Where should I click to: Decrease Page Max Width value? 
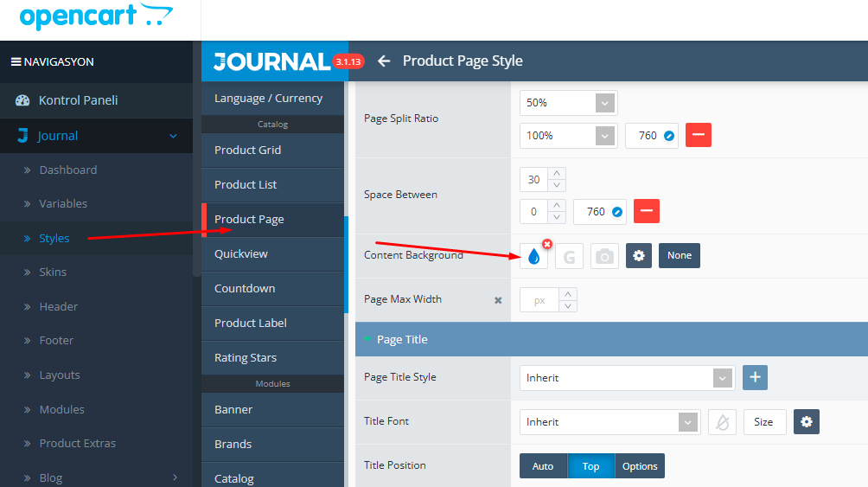568,306
